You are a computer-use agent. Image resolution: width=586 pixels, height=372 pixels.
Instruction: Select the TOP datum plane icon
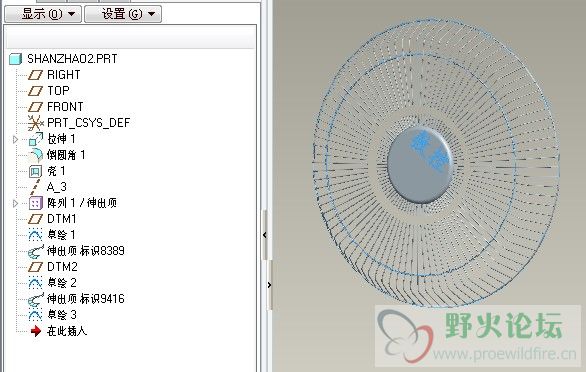coord(36,91)
